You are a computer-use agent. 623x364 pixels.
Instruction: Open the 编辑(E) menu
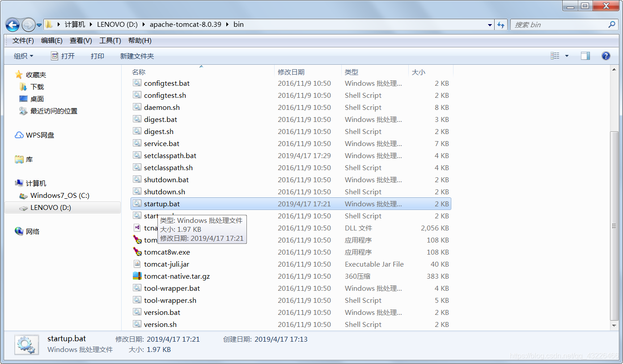[52, 40]
